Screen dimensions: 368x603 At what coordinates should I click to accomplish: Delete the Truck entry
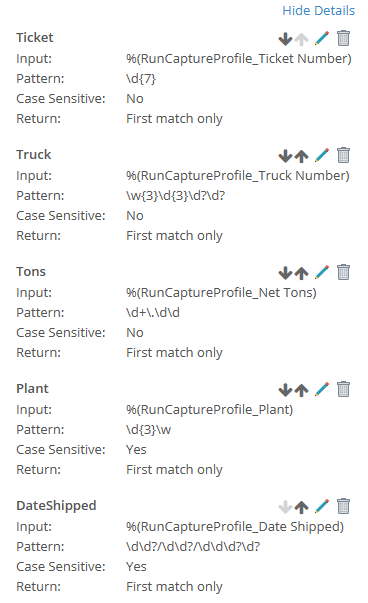point(343,155)
